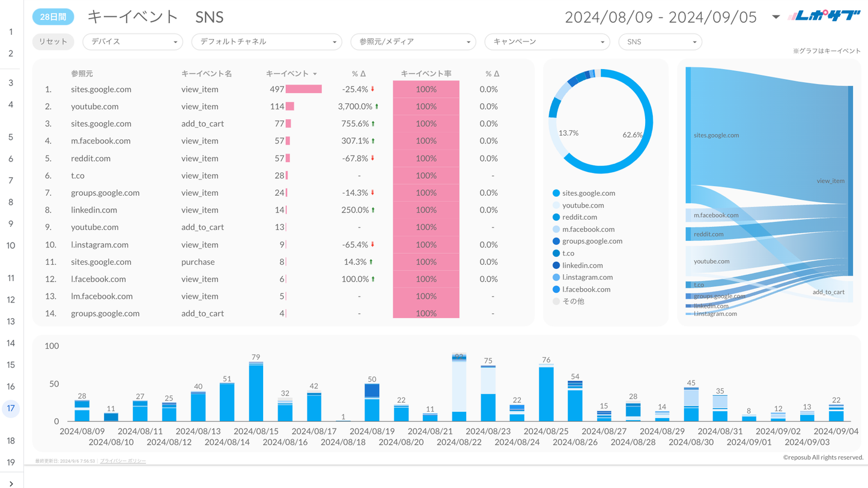
Task: Click the sort arrow beside キーイベント column
Action: coord(315,74)
